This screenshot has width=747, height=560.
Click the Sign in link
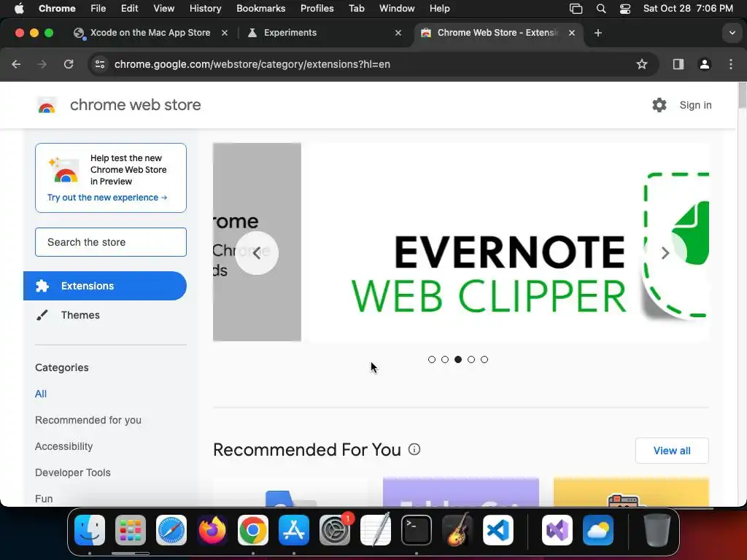695,105
